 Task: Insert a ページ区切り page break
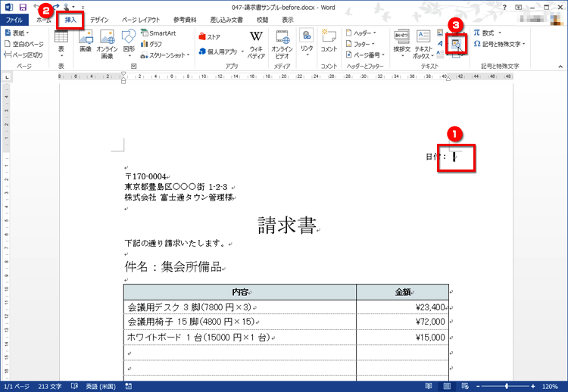[23, 55]
